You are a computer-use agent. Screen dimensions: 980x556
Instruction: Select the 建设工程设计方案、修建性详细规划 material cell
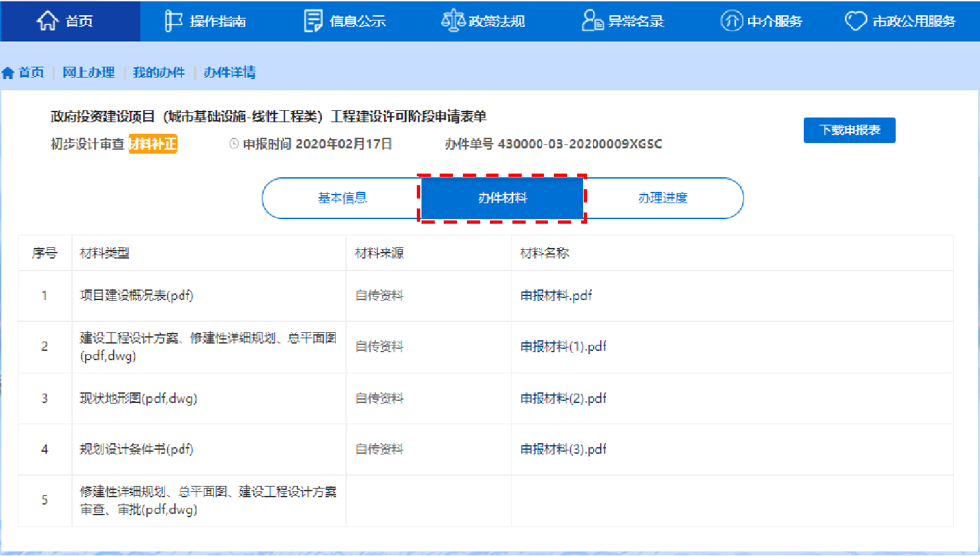click(x=209, y=347)
